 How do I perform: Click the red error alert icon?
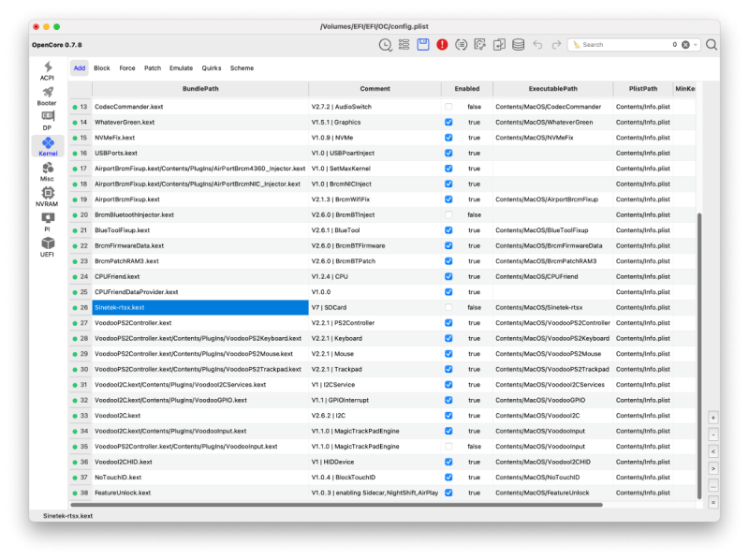[x=441, y=44]
